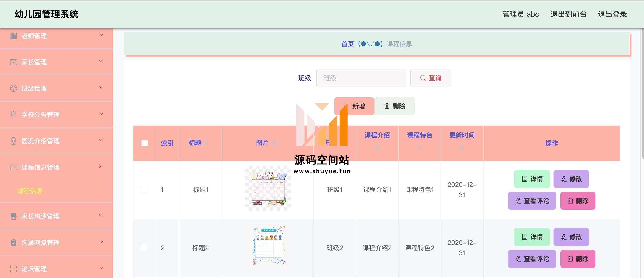The height and width of the screenshot is (278, 644).
Task: Click 课程介绍2 table cell
Action: tap(377, 248)
